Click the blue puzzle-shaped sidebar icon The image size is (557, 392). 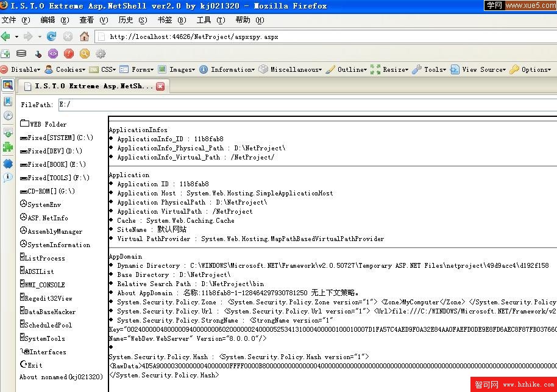pos(8,164)
